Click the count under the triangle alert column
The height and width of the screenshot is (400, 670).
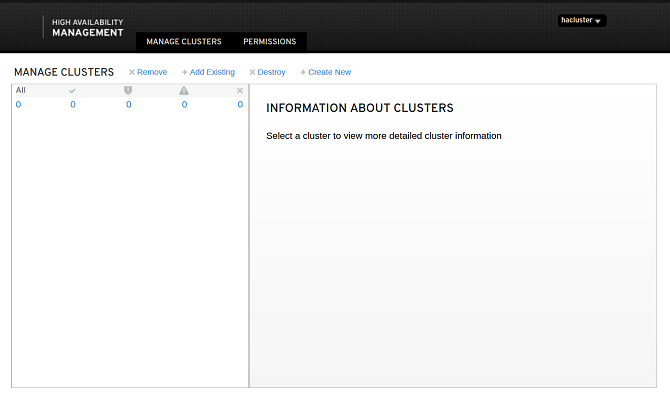[x=184, y=104]
